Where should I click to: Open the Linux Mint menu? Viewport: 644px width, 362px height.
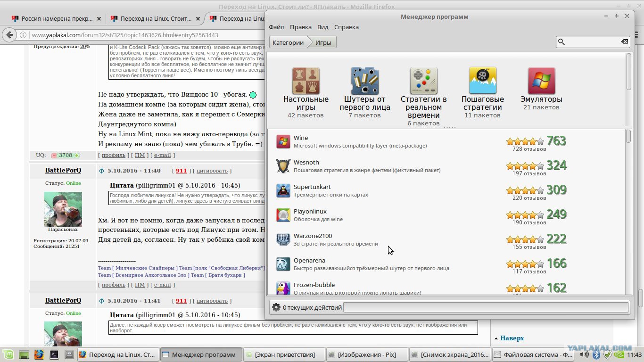[x=7, y=354]
